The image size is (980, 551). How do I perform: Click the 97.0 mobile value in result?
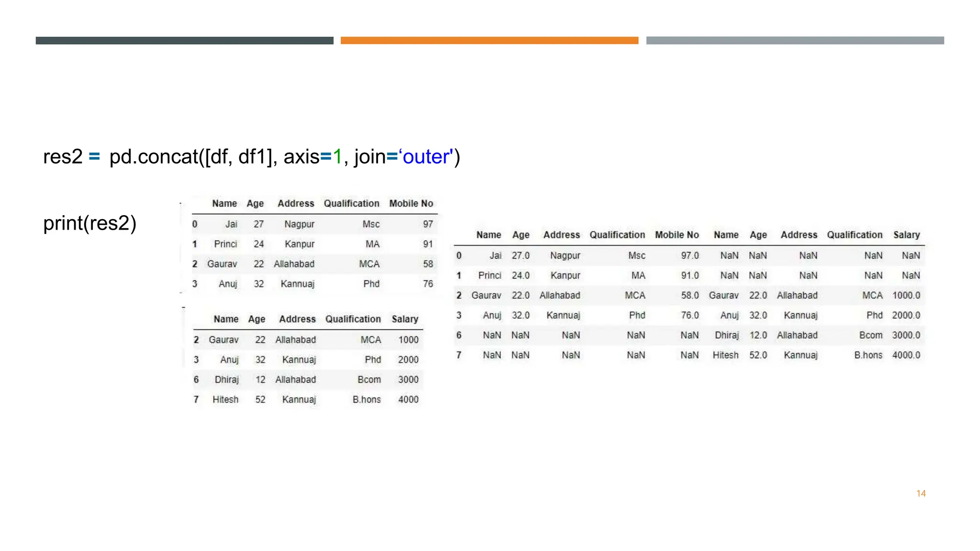(690, 255)
